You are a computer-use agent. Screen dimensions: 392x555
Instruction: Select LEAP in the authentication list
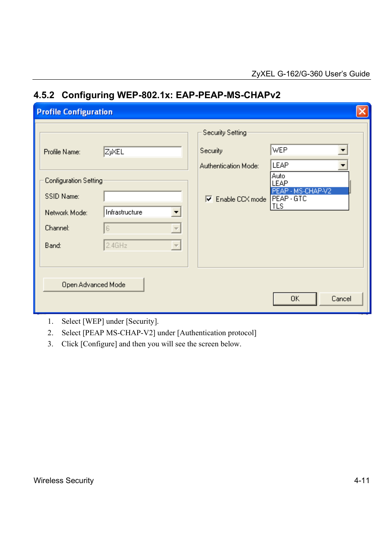(x=309, y=183)
